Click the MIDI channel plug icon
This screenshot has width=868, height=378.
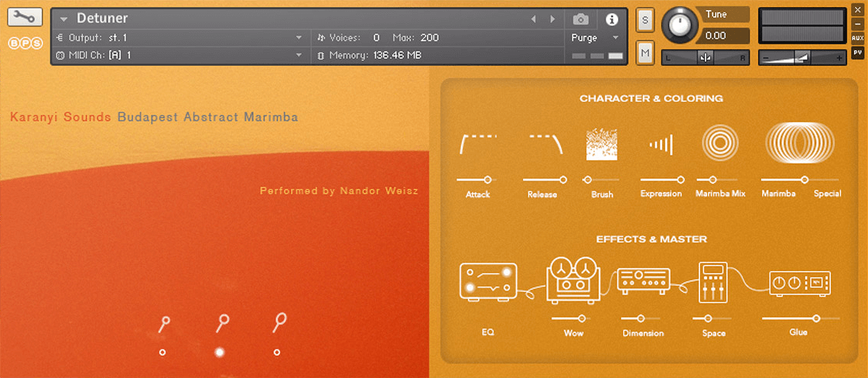pyautogui.click(x=60, y=56)
